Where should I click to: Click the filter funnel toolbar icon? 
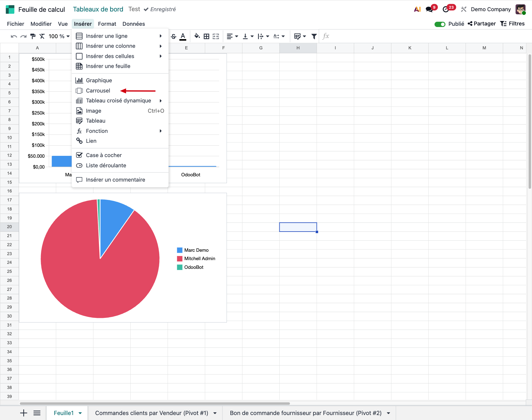click(x=314, y=36)
